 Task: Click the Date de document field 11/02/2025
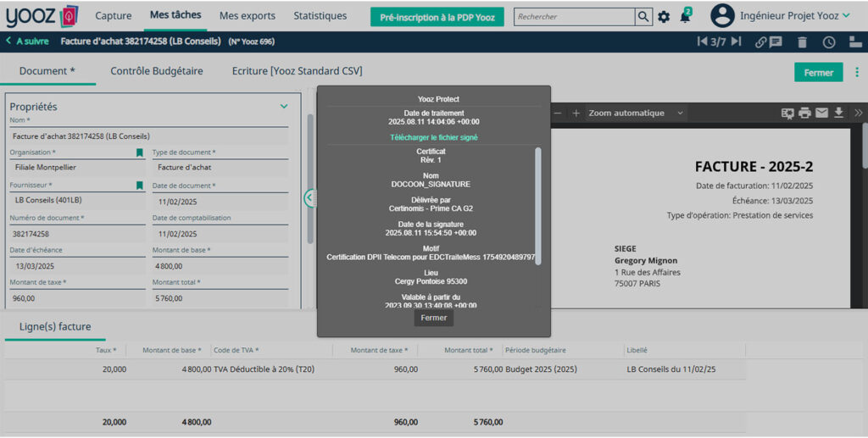click(220, 202)
